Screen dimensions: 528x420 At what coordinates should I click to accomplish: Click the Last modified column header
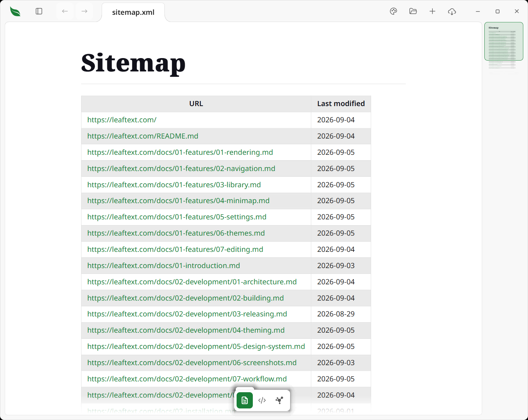click(341, 104)
